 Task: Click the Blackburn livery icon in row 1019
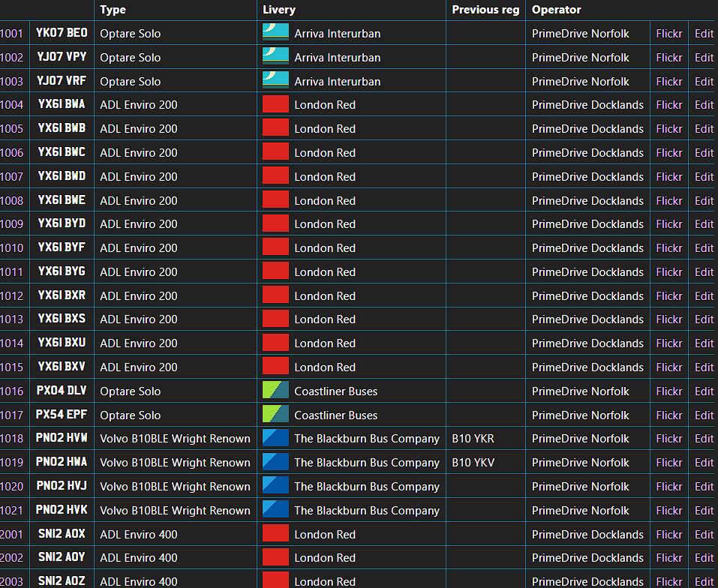tap(275, 463)
